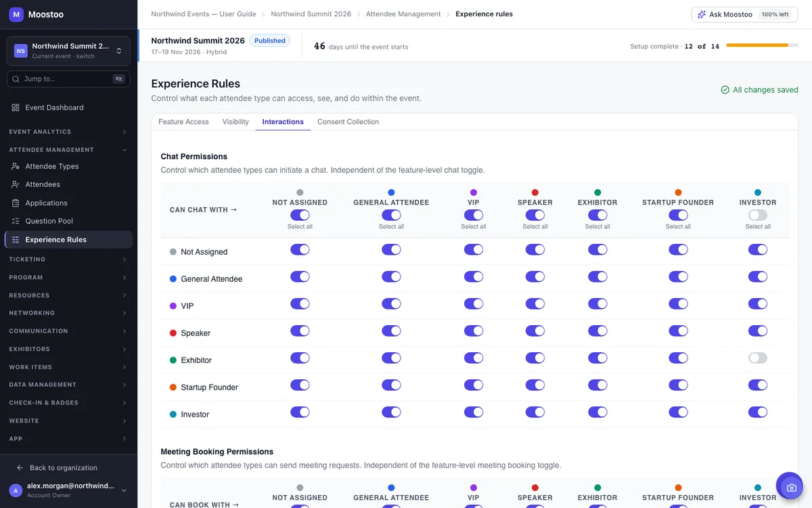Image resolution: width=812 pixels, height=508 pixels.
Task: Open the account menu chevron
Action: 123,490
